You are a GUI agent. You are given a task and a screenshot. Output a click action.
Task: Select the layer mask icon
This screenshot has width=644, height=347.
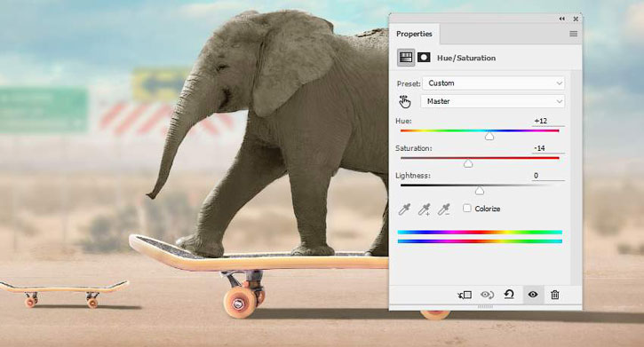tap(424, 58)
